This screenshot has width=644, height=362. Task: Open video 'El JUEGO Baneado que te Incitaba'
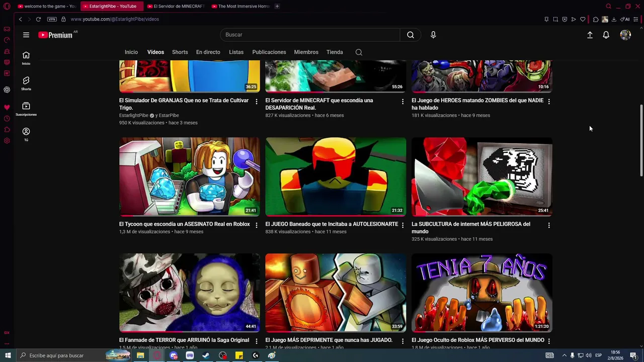coord(332,224)
